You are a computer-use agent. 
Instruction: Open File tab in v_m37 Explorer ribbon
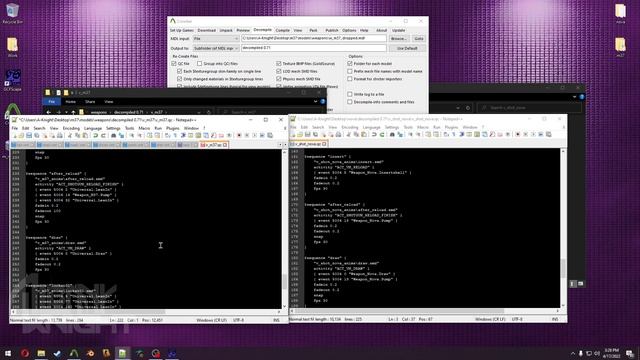(x=51, y=102)
